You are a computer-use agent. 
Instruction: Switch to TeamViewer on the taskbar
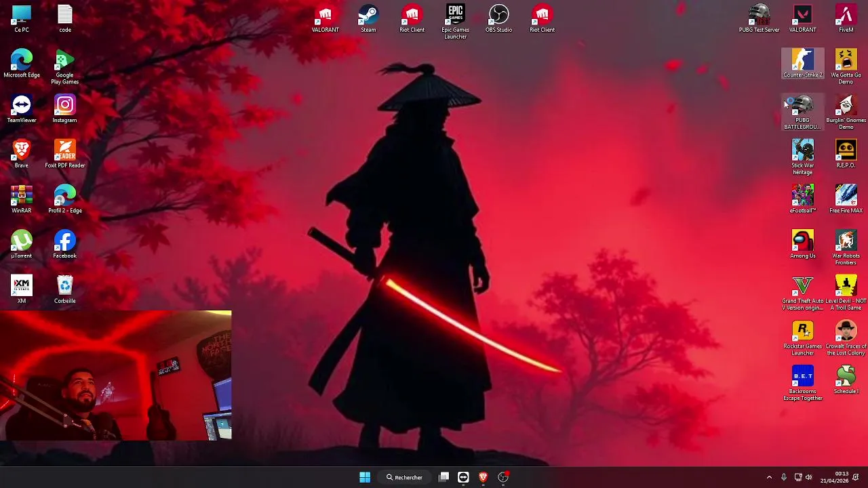(463, 477)
